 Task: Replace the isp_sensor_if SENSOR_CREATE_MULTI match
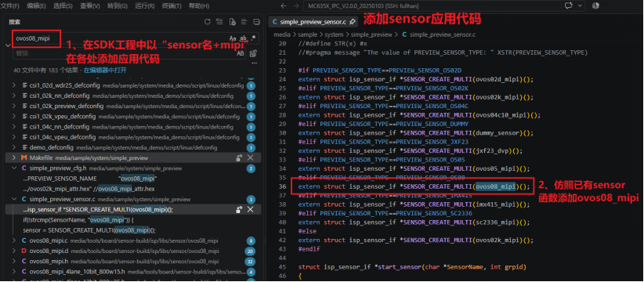point(239,209)
